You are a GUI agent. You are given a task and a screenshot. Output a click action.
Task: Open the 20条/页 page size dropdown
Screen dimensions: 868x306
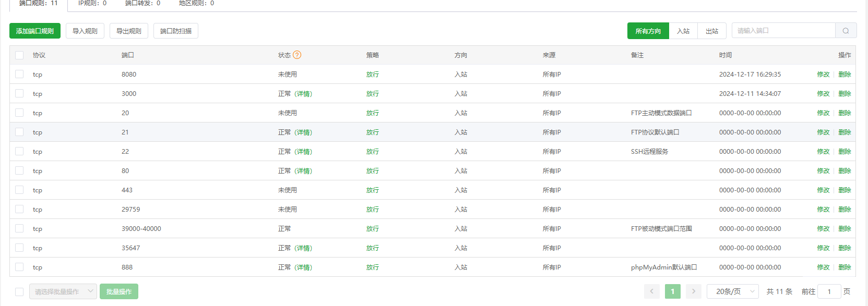tap(733, 291)
